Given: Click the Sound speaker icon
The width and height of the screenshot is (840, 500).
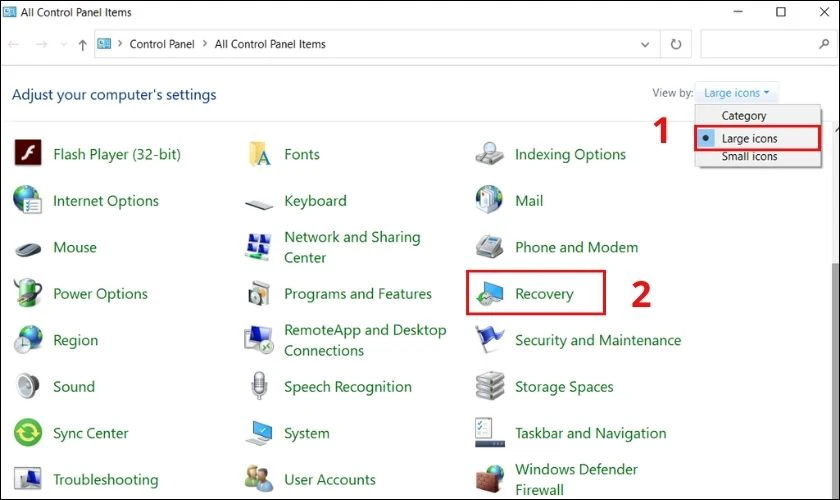Looking at the screenshot, I should [28, 386].
